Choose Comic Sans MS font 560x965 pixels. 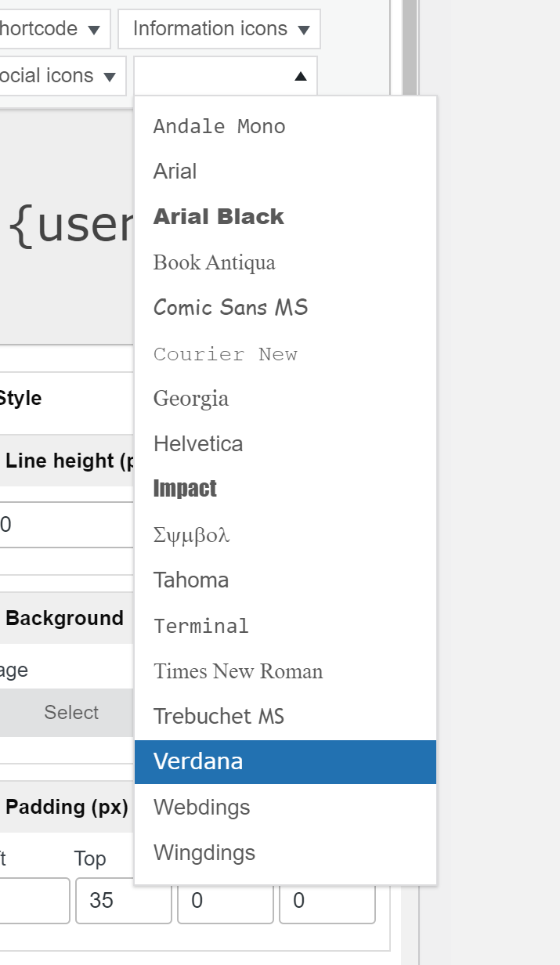coord(285,308)
